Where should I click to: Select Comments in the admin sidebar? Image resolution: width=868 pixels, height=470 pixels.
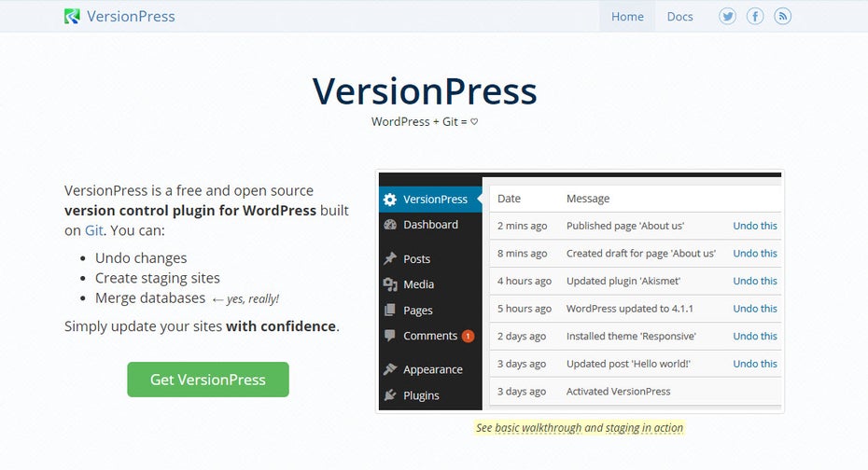pos(430,336)
